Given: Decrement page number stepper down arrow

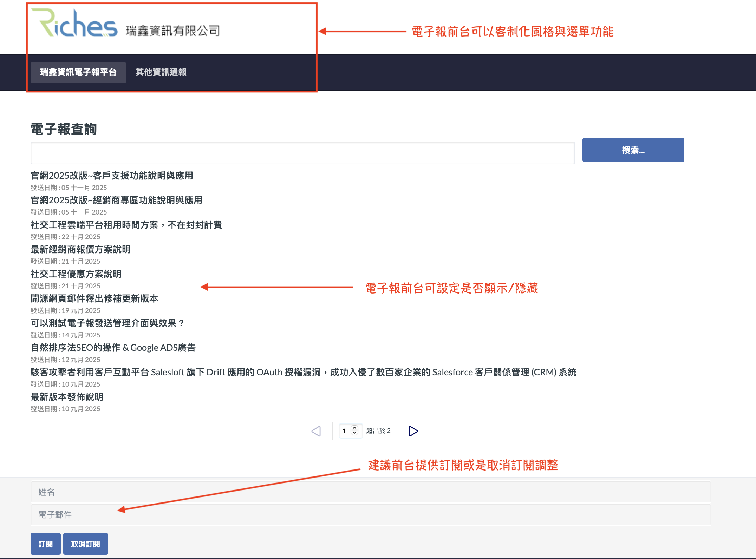Looking at the screenshot, I should tap(354, 433).
